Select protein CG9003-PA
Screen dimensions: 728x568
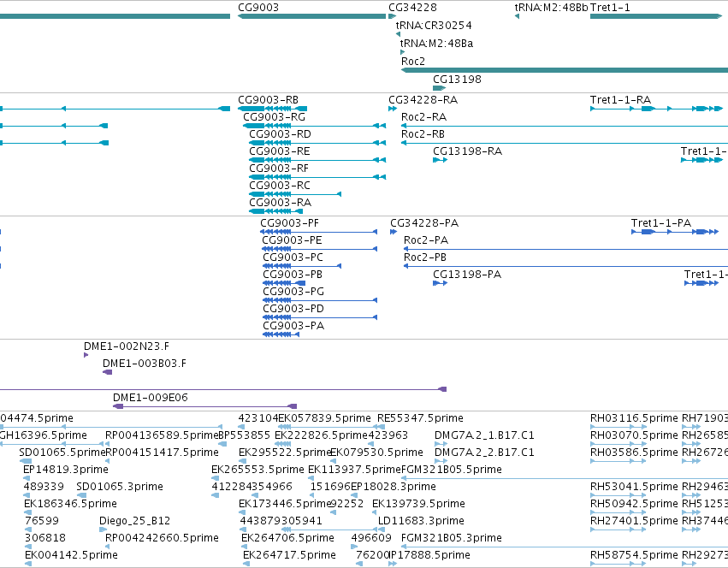coord(281,334)
